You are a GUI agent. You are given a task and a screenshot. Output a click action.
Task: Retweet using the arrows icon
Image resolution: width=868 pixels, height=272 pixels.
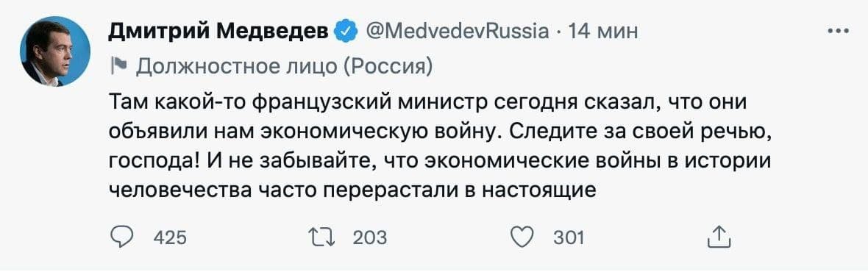click(324, 237)
